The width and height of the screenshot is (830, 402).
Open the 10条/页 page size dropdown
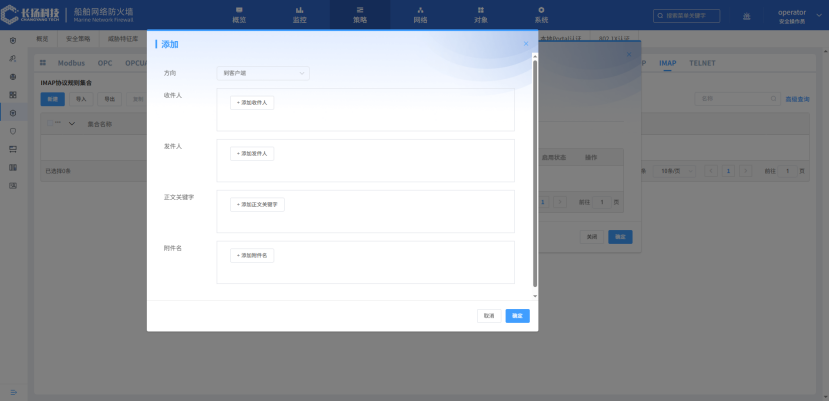tap(676, 171)
